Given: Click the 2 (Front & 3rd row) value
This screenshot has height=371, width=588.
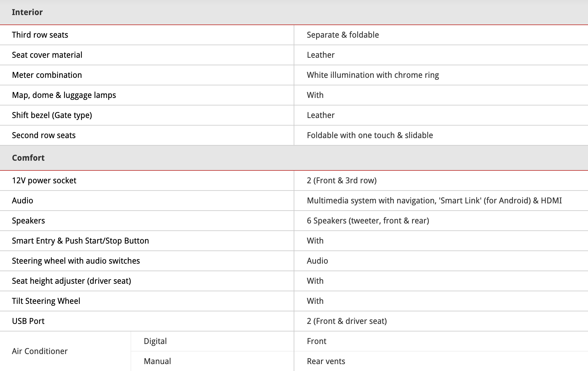Looking at the screenshot, I should click(x=341, y=180).
